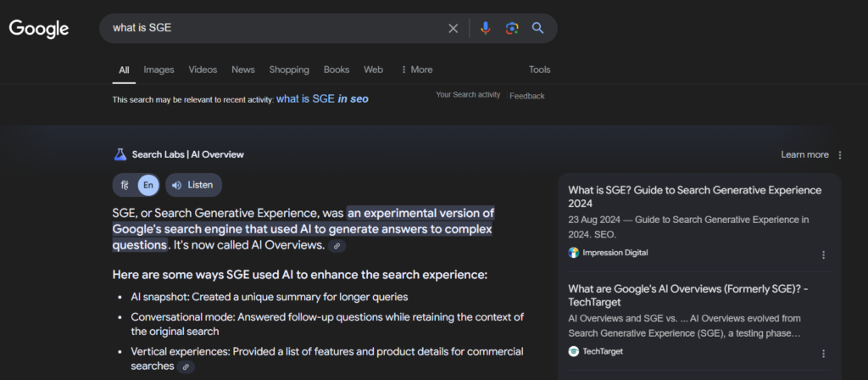Open Google Lens image search icon
Viewport: 868px width, 380px height.
click(512, 28)
